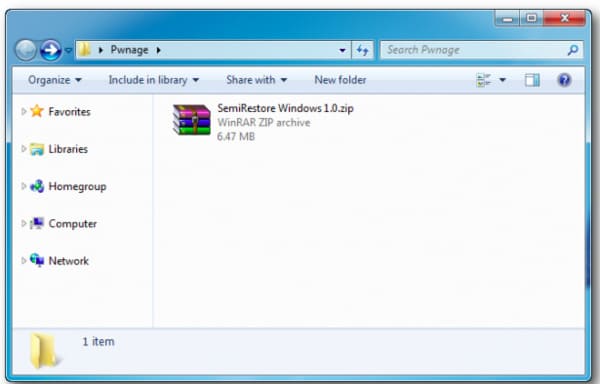Open the Include in library menu
This screenshot has height=384, width=600.
coord(153,80)
